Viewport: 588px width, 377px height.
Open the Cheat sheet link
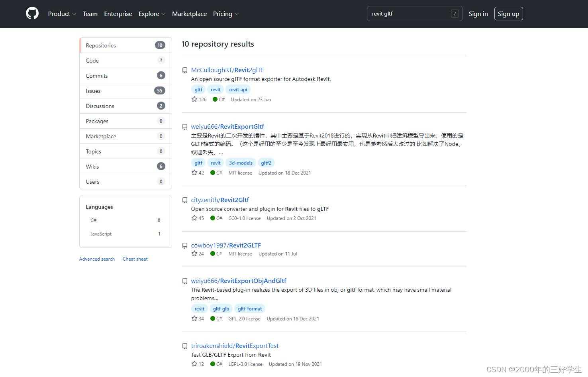135,259
